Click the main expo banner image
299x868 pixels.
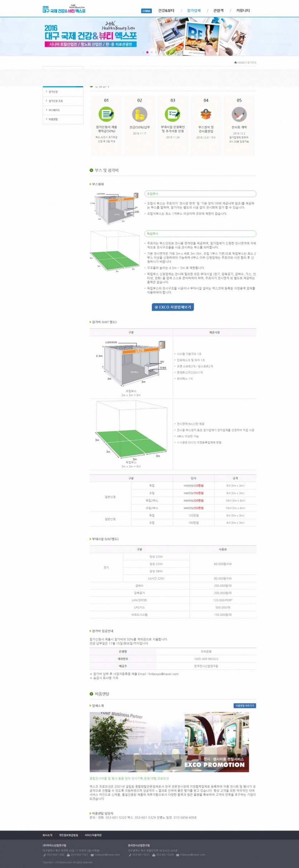[149, 36]
